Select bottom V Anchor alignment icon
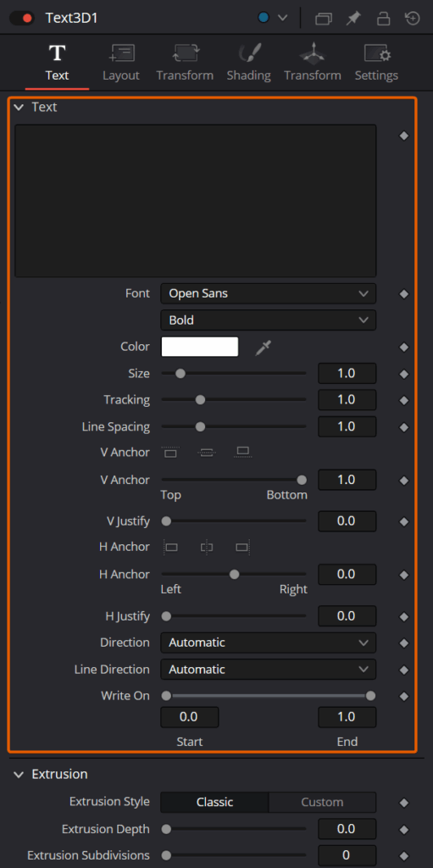 [242, 453]
